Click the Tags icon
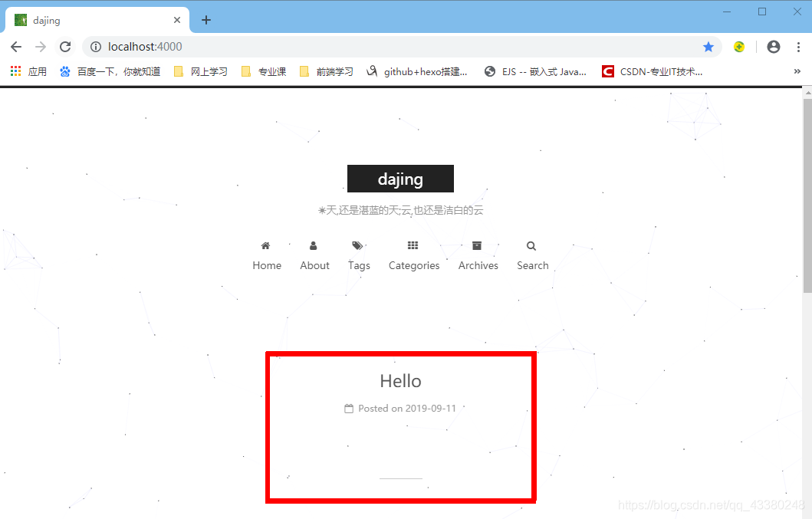Screen dimensions: 812x519 pyautogui.click(x=357, y=245)
